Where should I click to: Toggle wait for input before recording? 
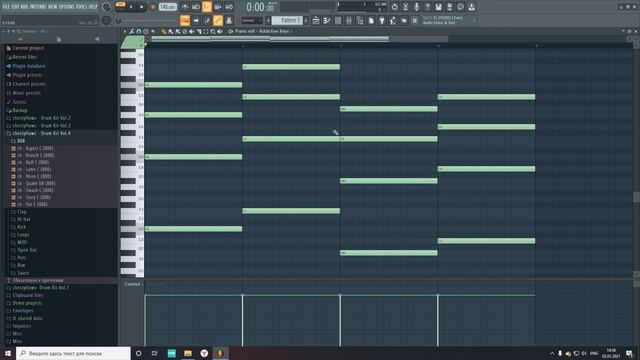196,7
